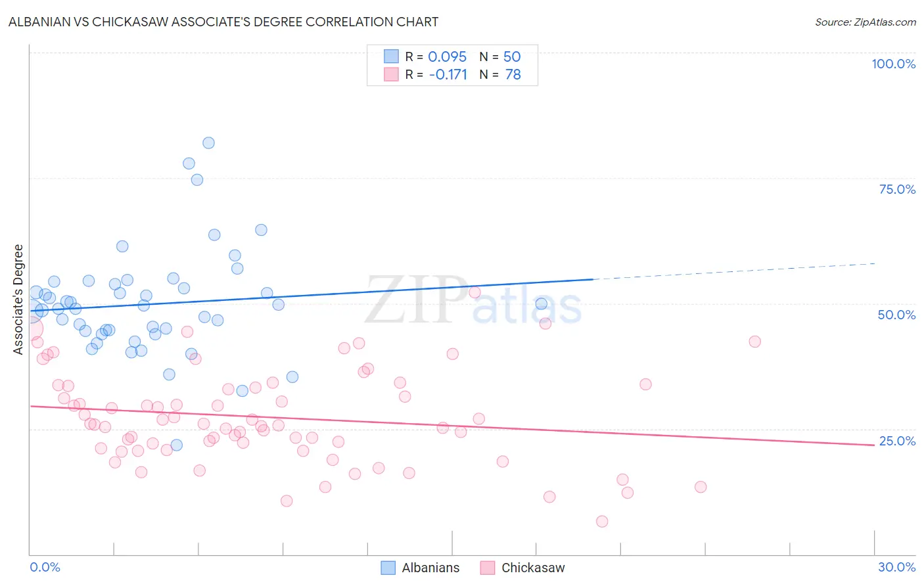Screen dimensions: 924x586
Task: Click the 75.0% y-axis label
Action: [x=897, y=189]
